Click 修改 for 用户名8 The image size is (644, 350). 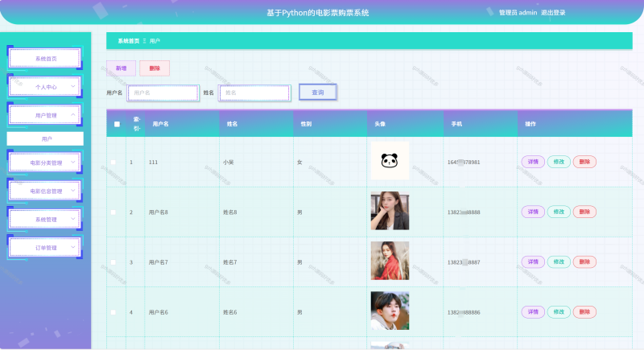coord(559,212)
